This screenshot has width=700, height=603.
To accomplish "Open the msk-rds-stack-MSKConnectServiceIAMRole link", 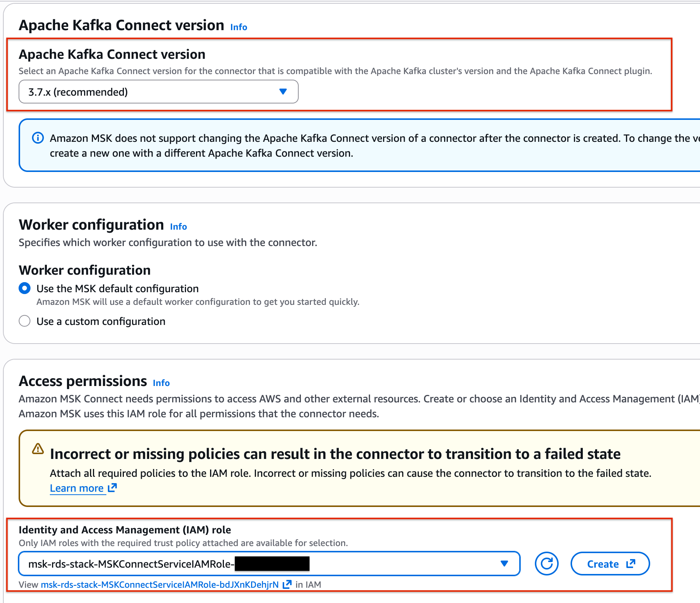I will [160, 584].
